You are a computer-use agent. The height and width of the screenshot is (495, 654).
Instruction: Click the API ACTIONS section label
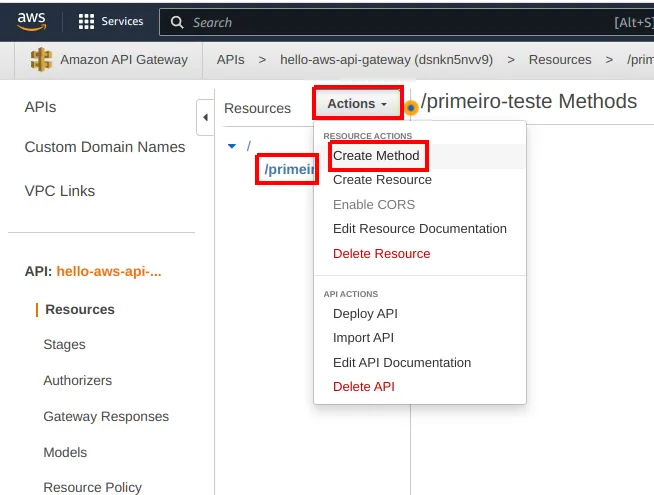tap(351, 294)
